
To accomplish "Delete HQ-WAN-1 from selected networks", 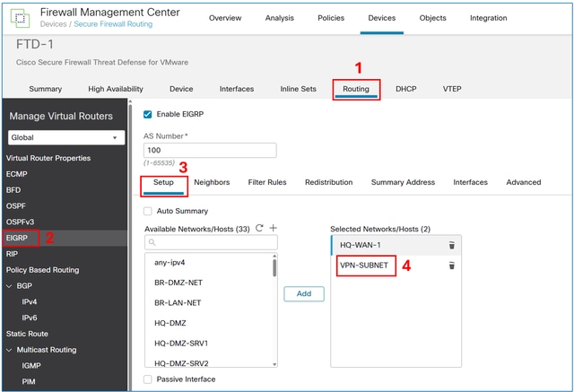I will tap(452, 245).
